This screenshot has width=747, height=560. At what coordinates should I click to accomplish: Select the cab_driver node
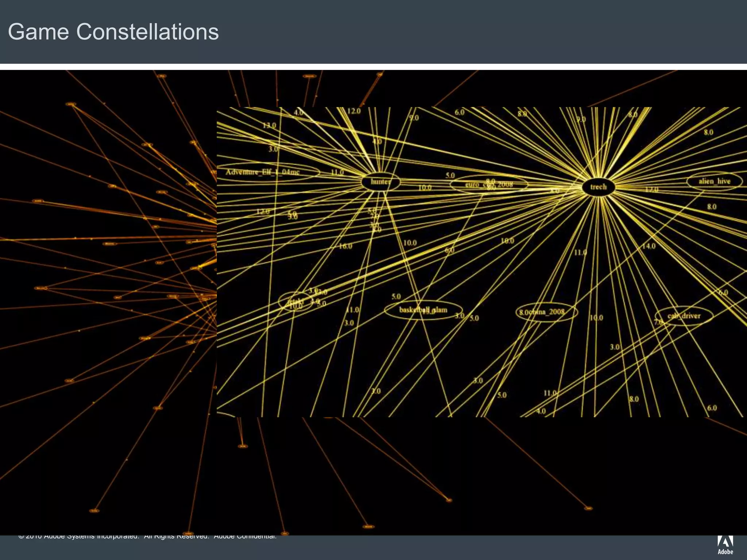coord(684,316)
